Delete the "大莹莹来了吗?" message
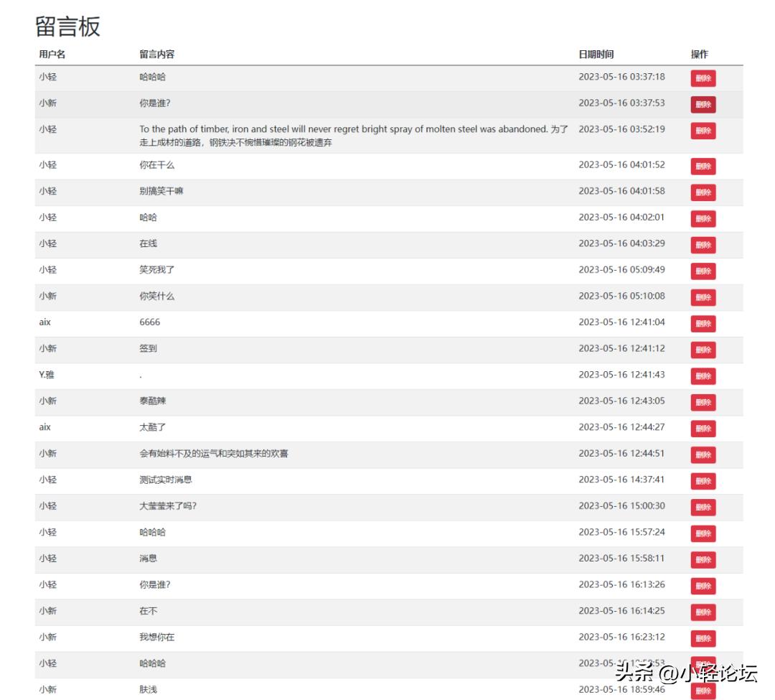This screenshot has height=700, width=775. [x=703, y=507]
